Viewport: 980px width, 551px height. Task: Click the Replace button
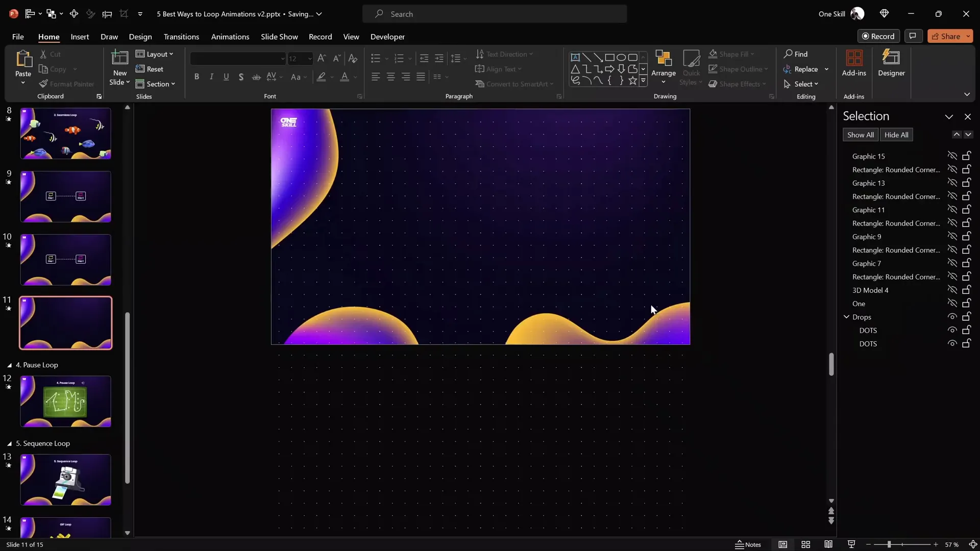[800, 69]
